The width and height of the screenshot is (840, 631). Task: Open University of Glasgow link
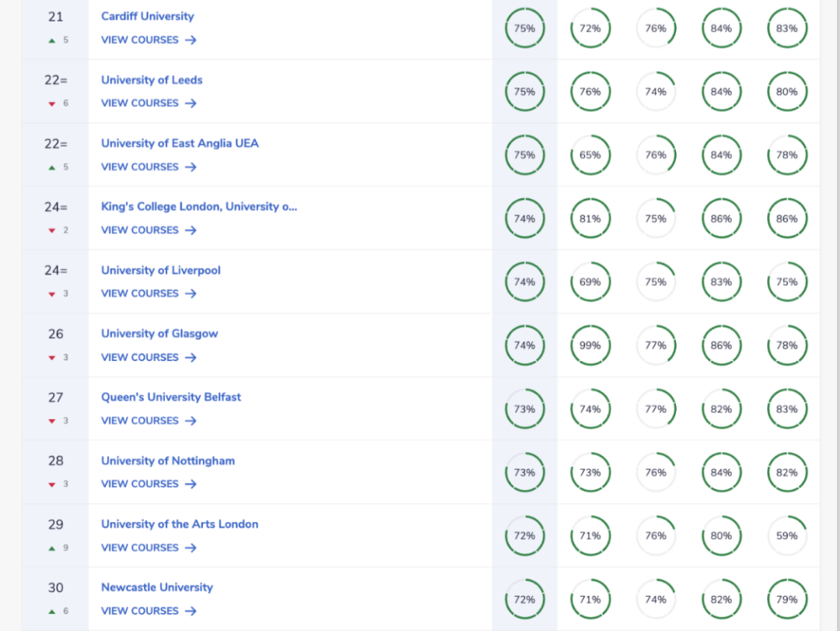tap(159, 334)
